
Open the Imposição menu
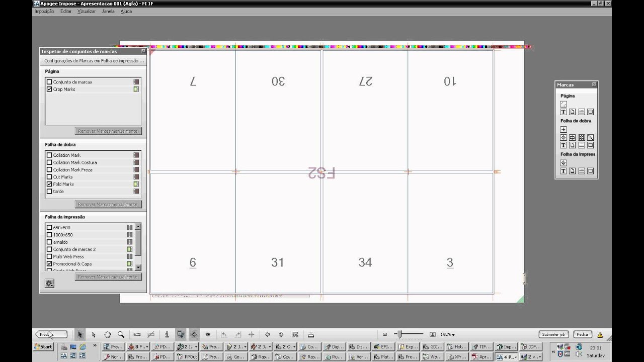[44, 11]
